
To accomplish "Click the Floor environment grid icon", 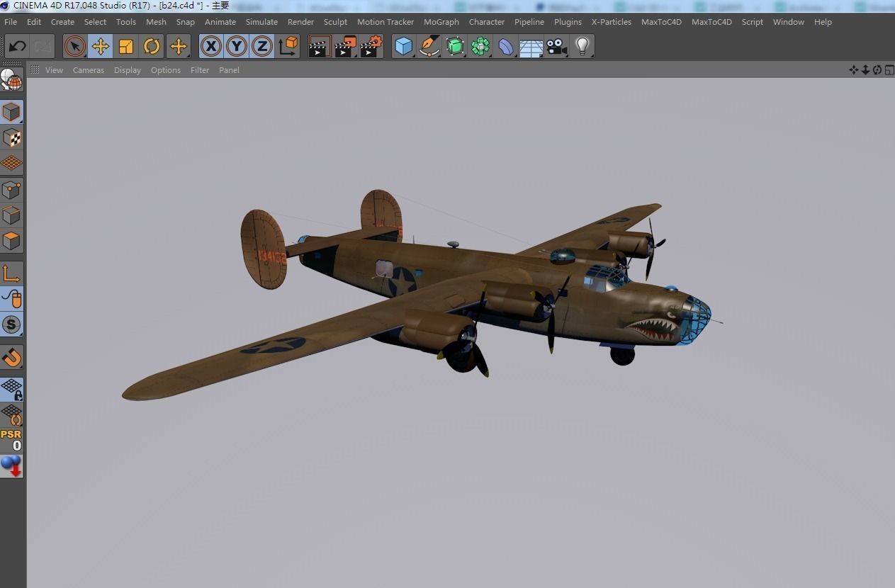I will coord(531,47).
